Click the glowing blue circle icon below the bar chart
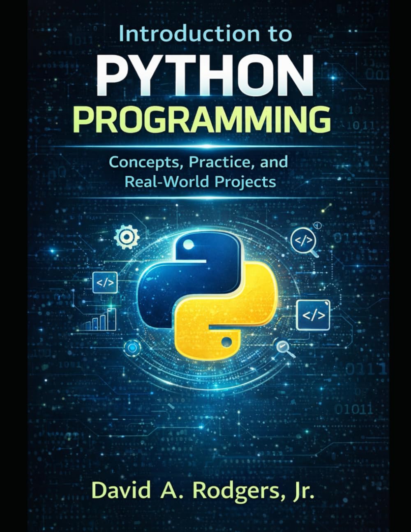 132,348
